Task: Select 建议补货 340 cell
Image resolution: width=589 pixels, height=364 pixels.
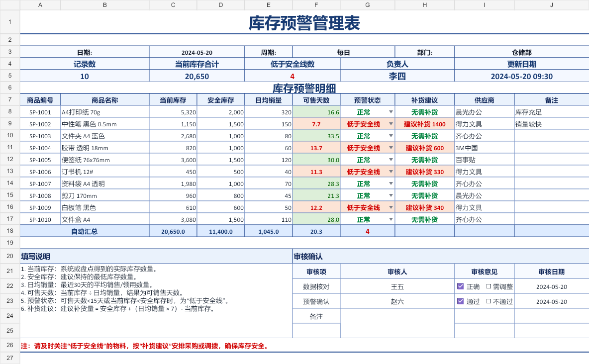Action: 424,207
